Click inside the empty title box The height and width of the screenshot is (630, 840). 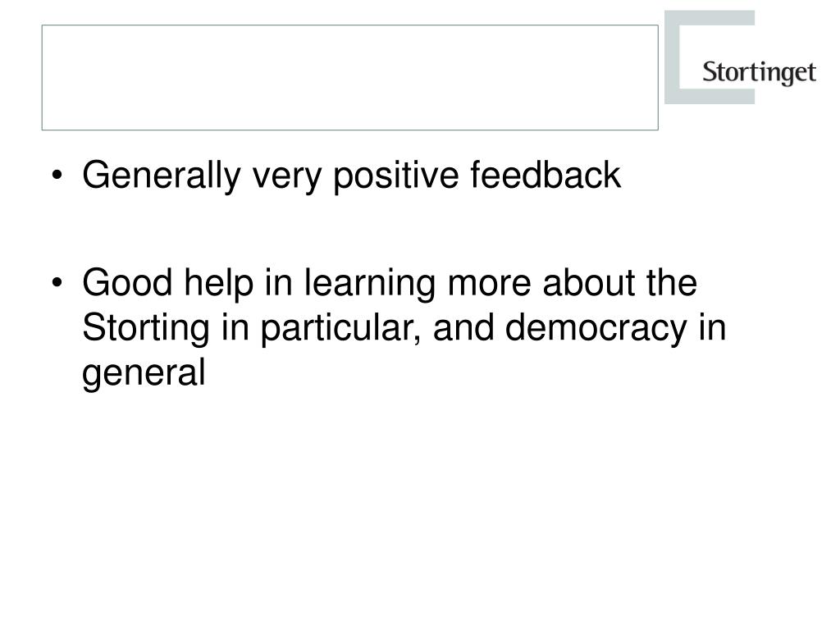tap(349, 77)
